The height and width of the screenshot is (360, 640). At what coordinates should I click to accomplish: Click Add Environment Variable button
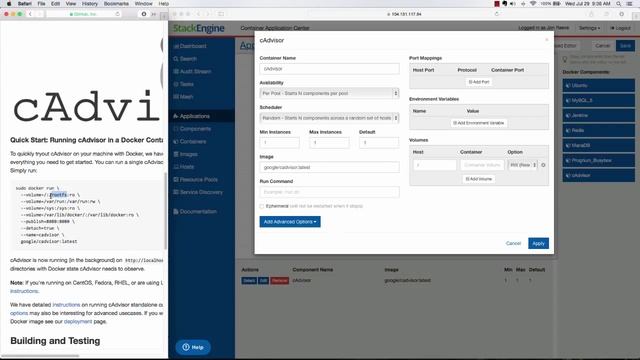[x=479, y=123]
